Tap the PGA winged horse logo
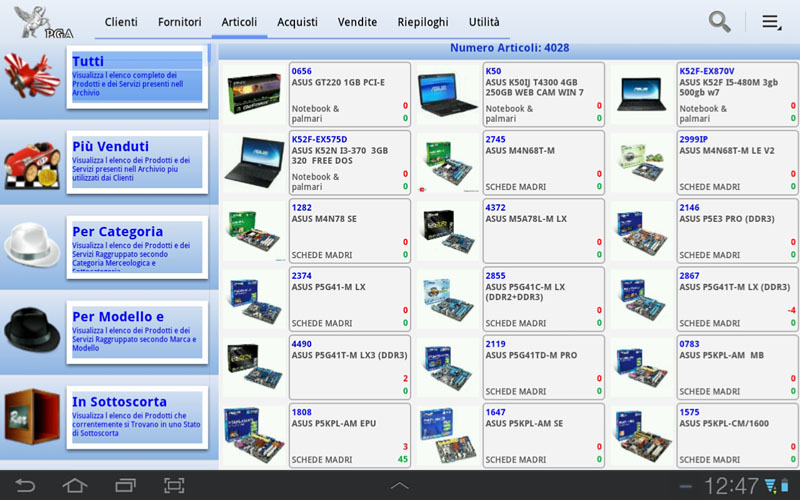 click(x=43, y=22)
